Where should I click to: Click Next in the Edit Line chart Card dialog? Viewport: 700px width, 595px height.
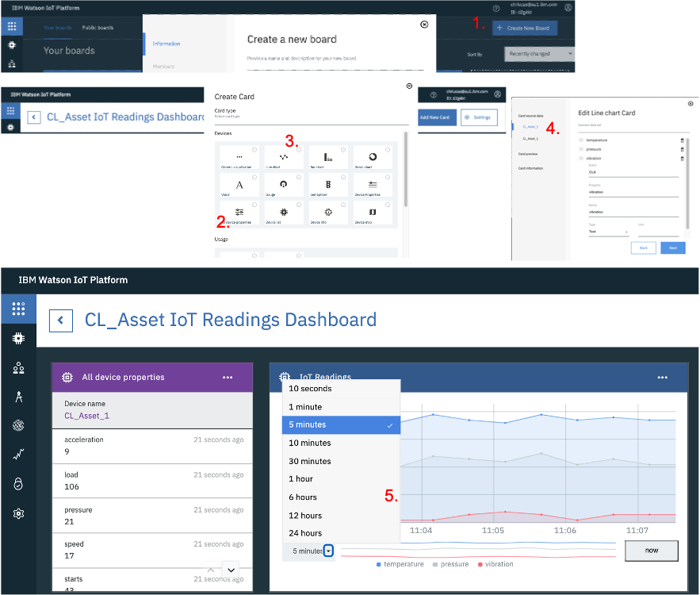point(673,248)
